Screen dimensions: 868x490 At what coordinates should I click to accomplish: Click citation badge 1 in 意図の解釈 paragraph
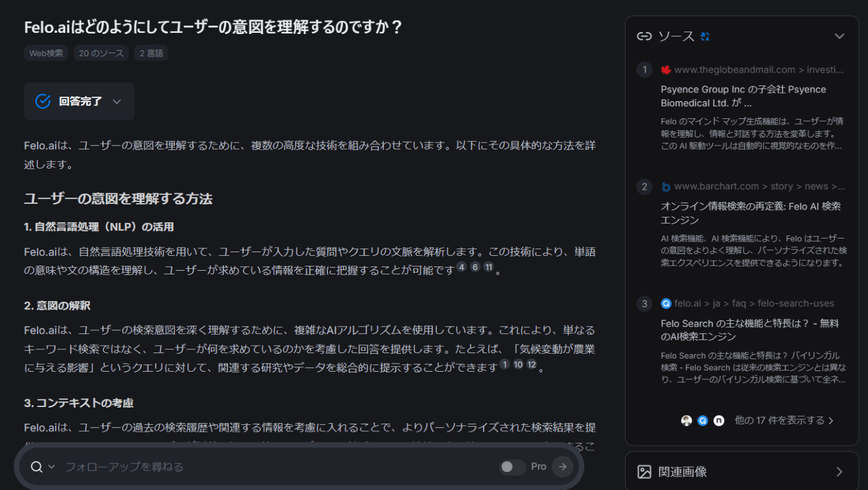tap(505, 364)
